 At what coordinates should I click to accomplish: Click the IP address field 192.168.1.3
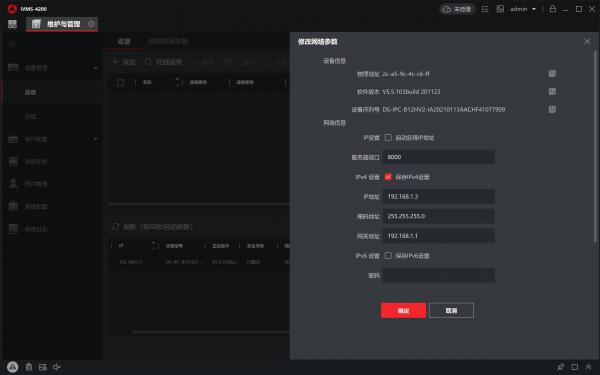click(x=439, y=196)
